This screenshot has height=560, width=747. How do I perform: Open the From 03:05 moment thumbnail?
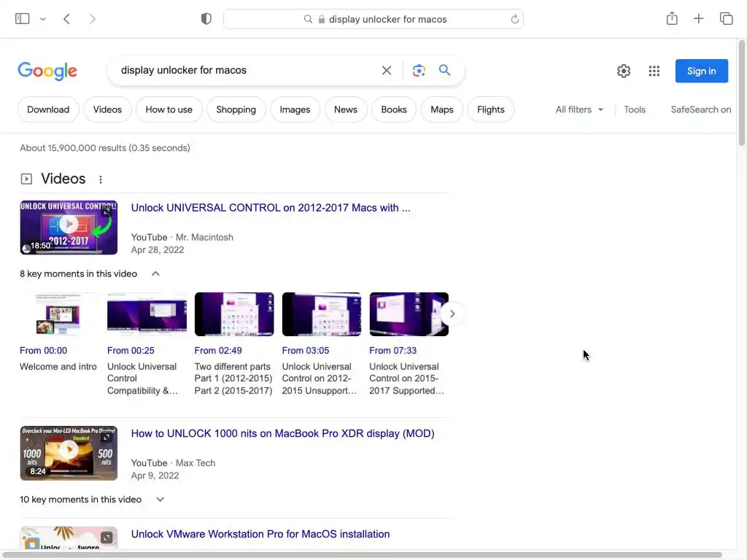click(x=322, y=314)
